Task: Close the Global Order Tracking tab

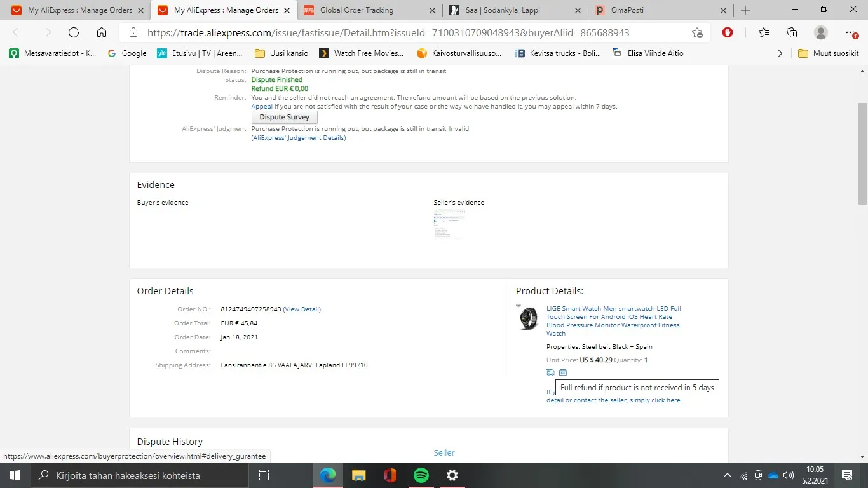Action: [x=433, y=10]
